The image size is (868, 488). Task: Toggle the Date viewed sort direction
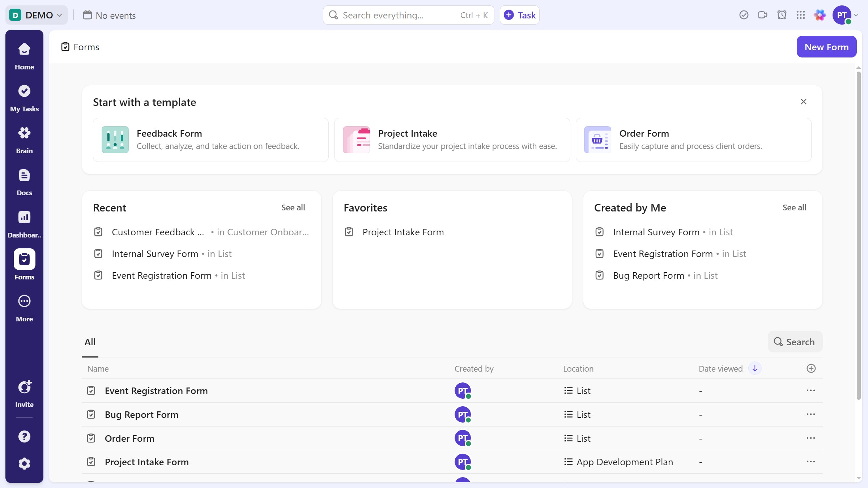[755, 368]
